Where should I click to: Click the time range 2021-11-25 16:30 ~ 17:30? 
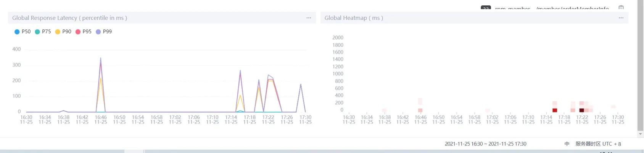tap(485, 144)
